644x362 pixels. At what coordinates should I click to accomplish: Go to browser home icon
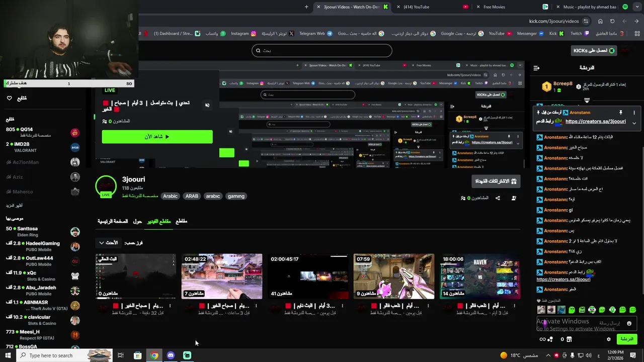tap(600, 21)
